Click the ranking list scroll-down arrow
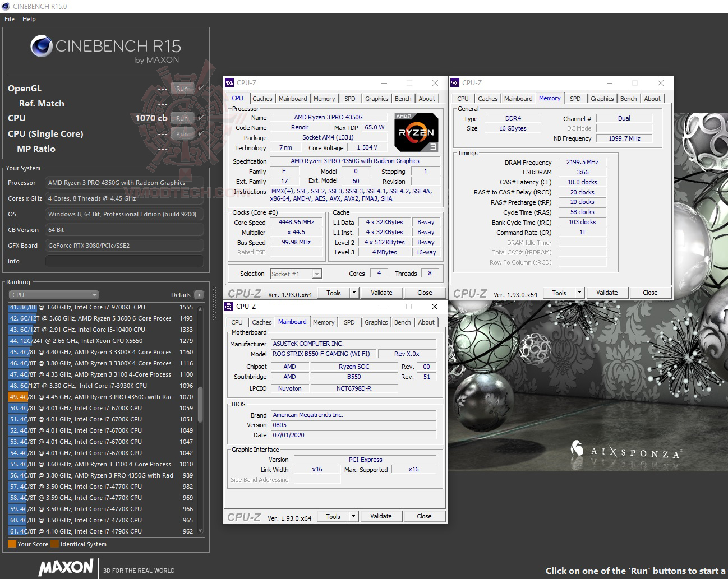Image resolution: width=728 pixels, height=579 pixels. (x=200, y=531)
